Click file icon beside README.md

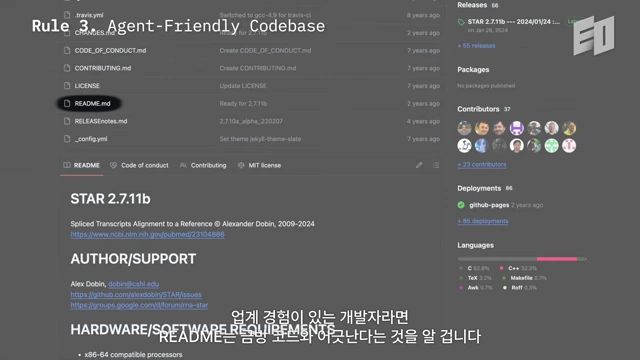tap(67, 104)
